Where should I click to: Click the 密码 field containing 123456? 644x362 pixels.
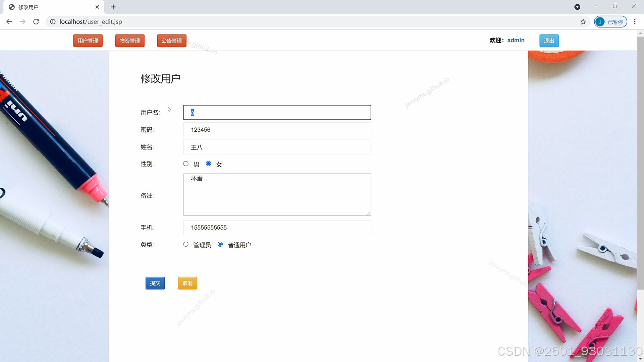point(277,130)
